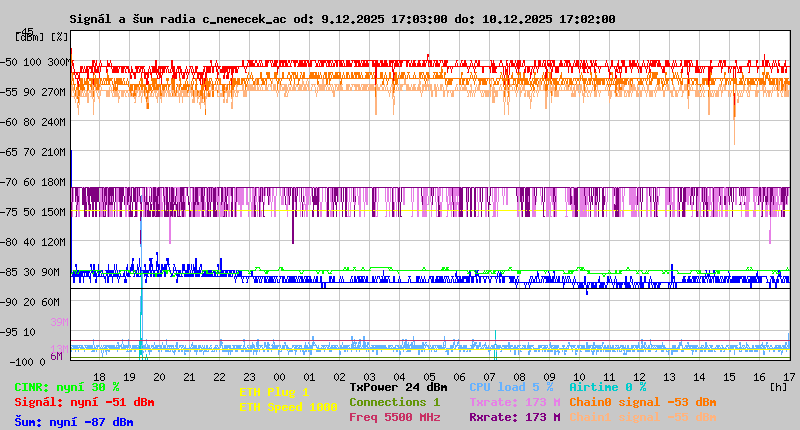The width and height of the screenshot is (800, 430).
Task: Click the "-55 90 270M" y-axis label
Action: click(x=35, y=92)
